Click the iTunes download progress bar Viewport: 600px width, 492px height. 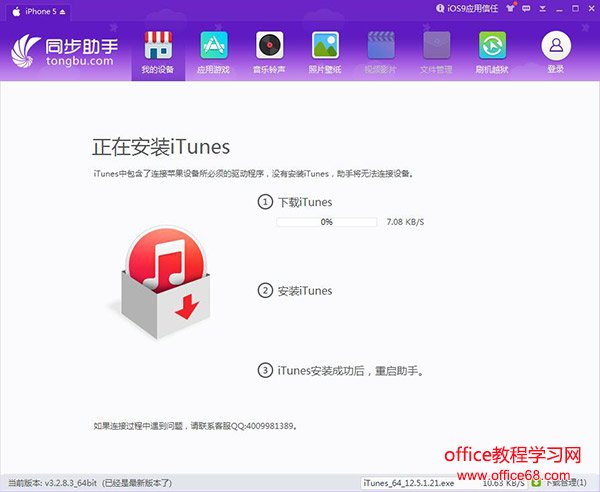(x=327, y=222)
